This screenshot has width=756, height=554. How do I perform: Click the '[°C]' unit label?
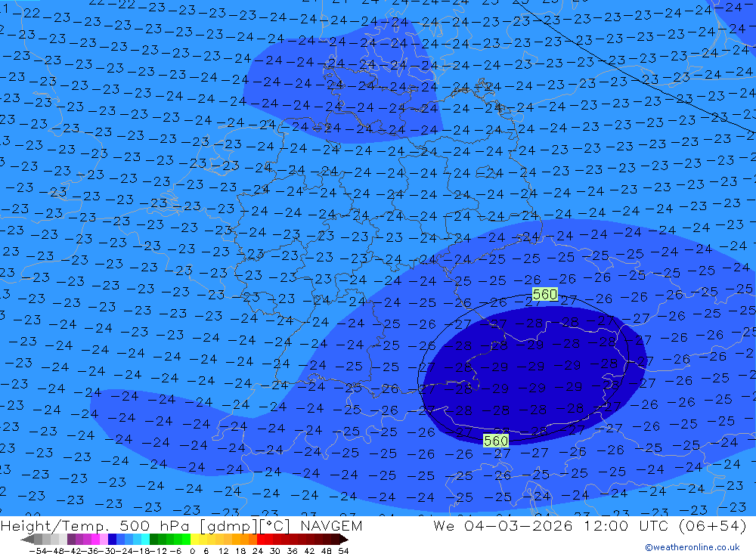pos(275,526)
